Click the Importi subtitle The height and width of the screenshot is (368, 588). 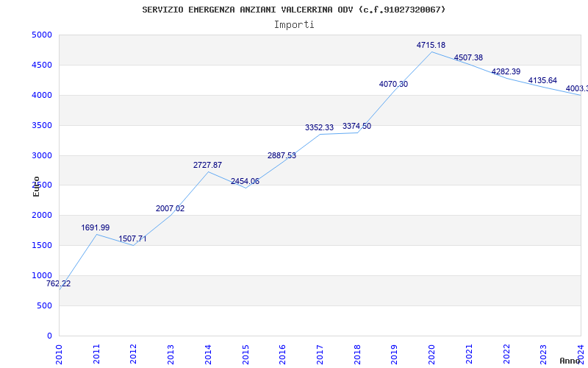[294, 25]
